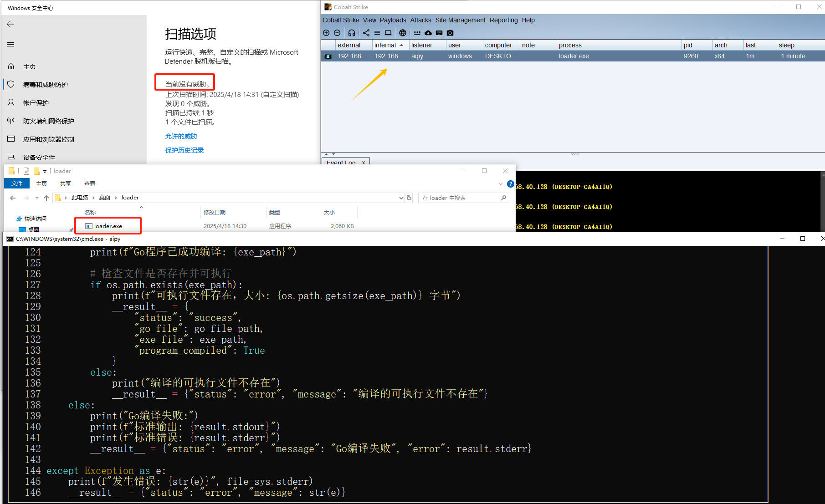Screen dimensions: 825x504
Task: Select the loader.exe file
Action: point(108,226)
